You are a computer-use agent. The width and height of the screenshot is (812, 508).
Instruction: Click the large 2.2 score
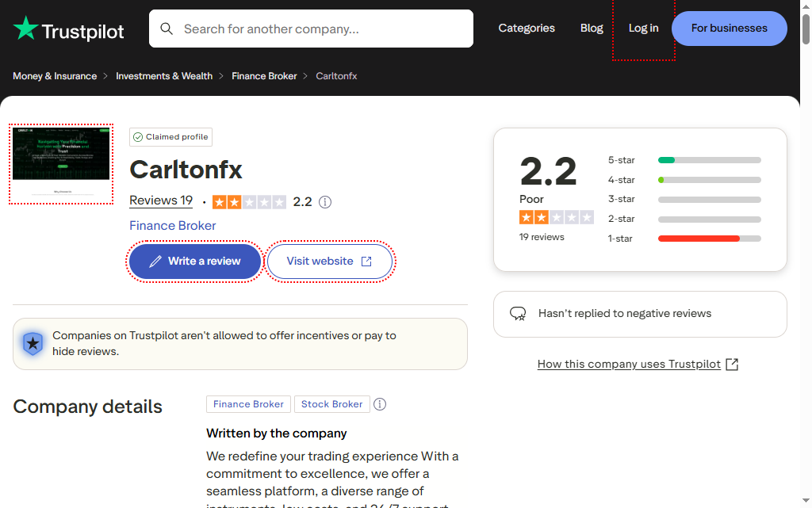[548, 171]
